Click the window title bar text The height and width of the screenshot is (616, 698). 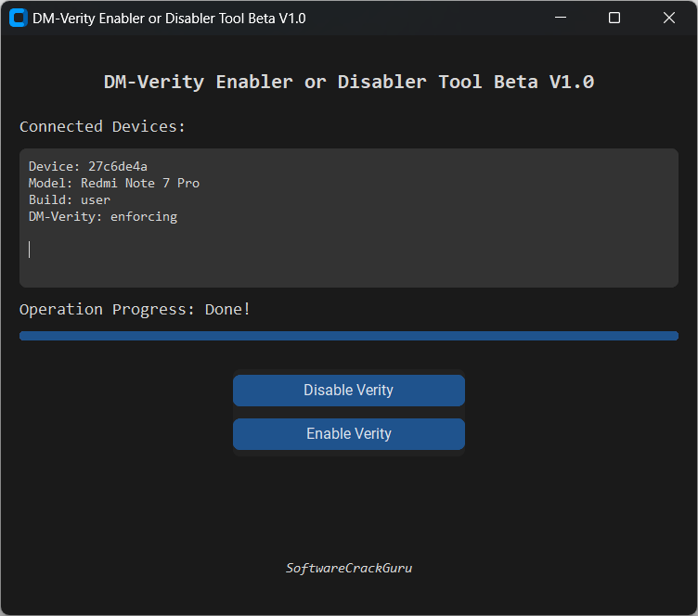coord(169,19)
